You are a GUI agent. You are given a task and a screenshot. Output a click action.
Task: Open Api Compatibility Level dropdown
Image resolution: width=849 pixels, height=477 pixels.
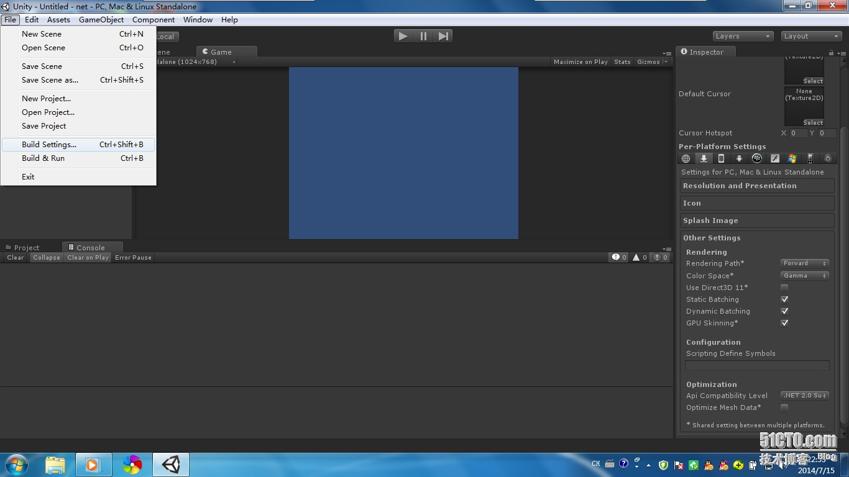pyautogui.click(x=804, y=396)
